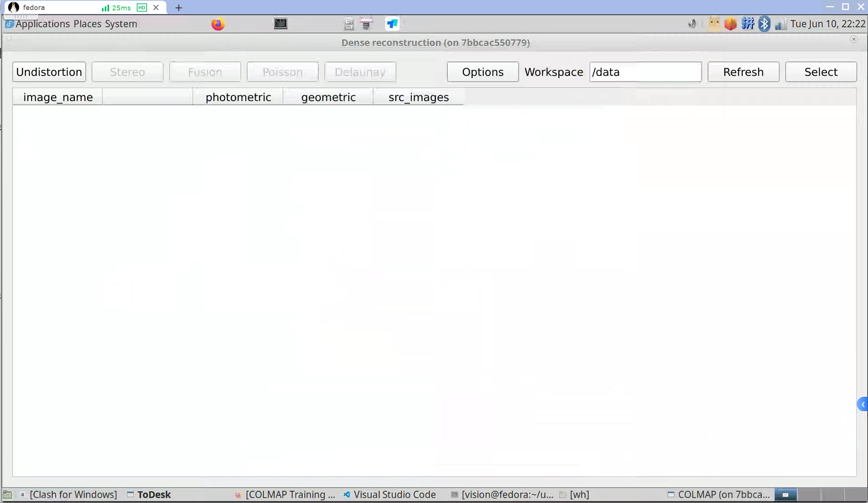Open the terminal launcher icon
The height and width of the screenshot is (503, 868).
[280, 24]
